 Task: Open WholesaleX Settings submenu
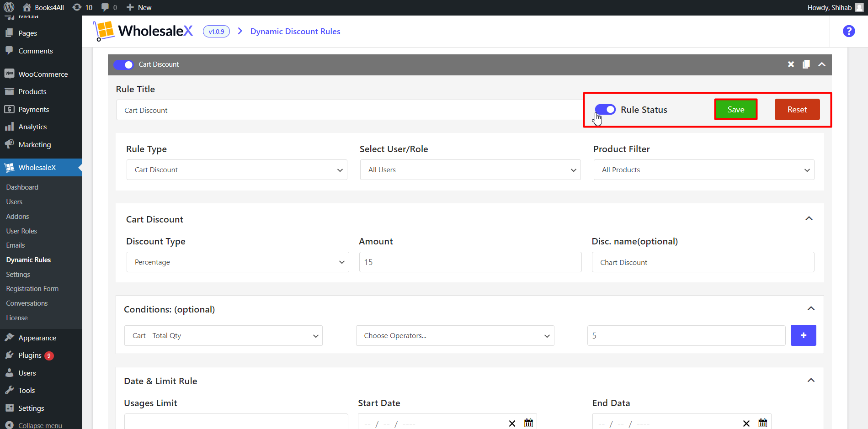(18, 275)
